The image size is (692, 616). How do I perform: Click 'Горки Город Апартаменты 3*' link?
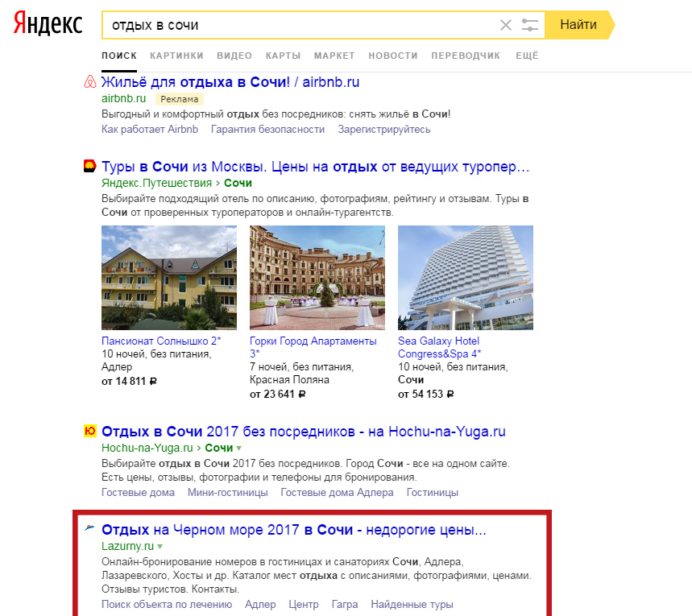point(313,347)
